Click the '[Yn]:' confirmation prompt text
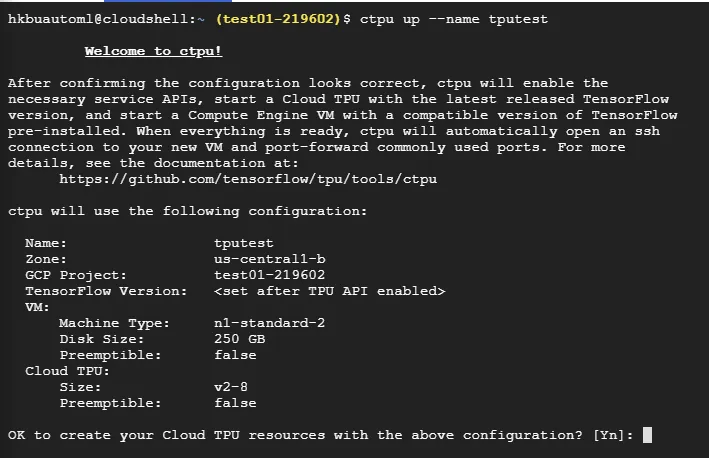This screenshot has height=458, width=709. (613, 435)
